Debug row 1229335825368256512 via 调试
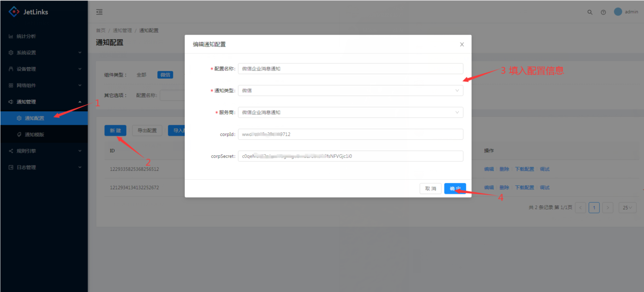 click(x=544, y=169)
